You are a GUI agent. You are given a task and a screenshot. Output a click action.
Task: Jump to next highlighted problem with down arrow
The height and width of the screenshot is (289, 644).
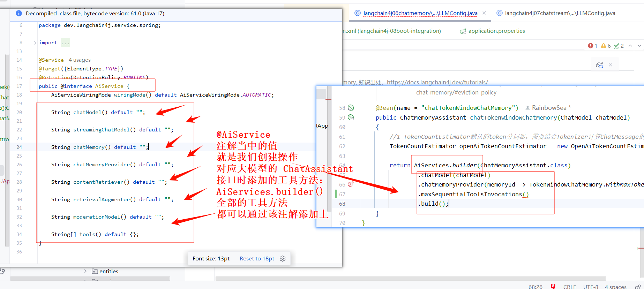(x=639, y=46)
